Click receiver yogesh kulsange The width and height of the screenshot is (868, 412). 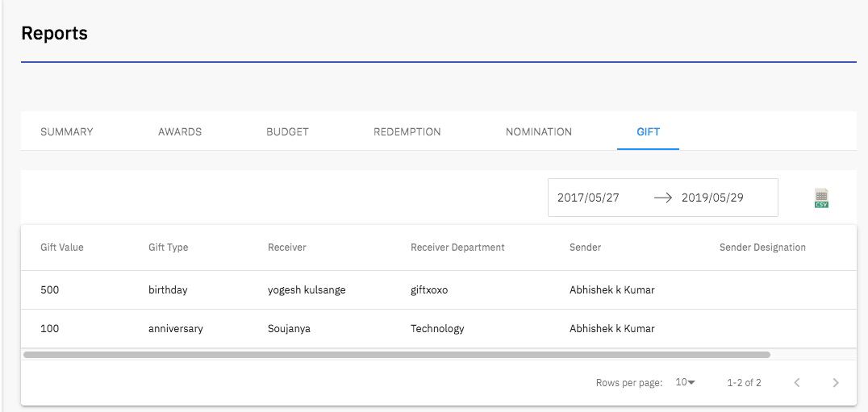point(307,289)
